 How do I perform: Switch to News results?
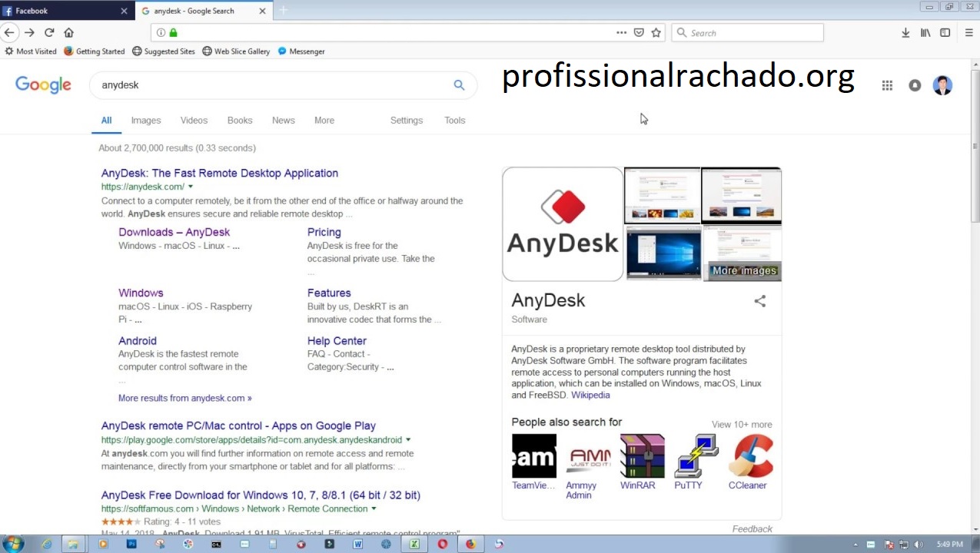(284, 121)
